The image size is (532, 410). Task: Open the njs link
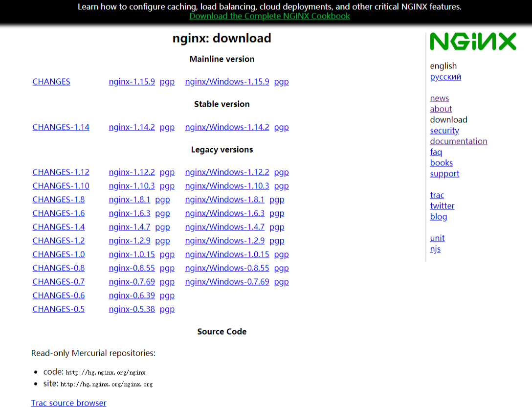(435, 249)
